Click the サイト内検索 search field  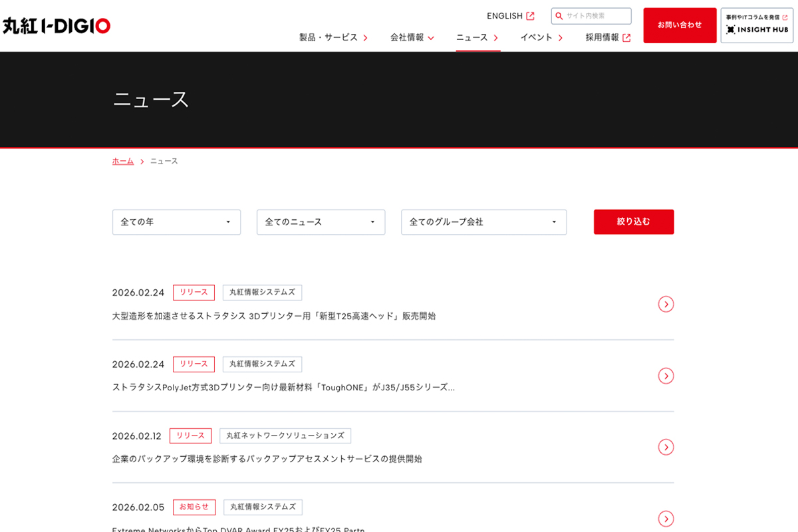(x=597, y=16)
